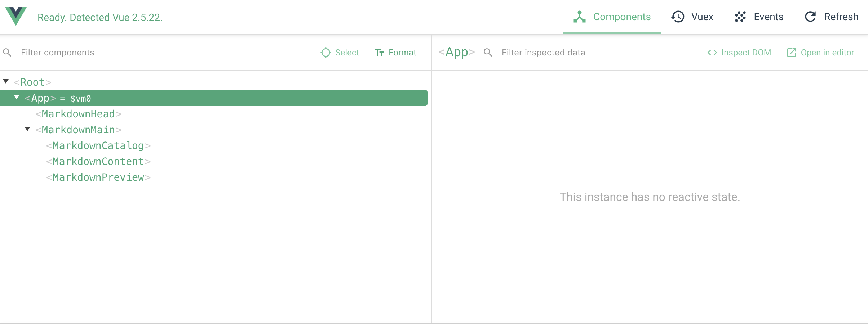Viewport: 868px width, 324px height.
Task: Switch to the Events tab
Action: tap(768, 17)
